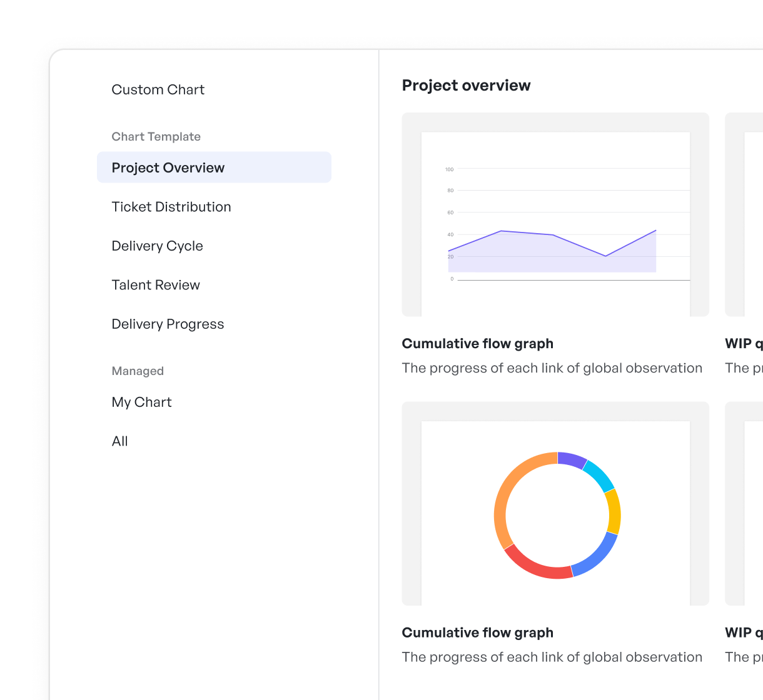Viewport: 763px width, 700px height.
Task: Click the description under the line chart card
Action: coord(552,368)
